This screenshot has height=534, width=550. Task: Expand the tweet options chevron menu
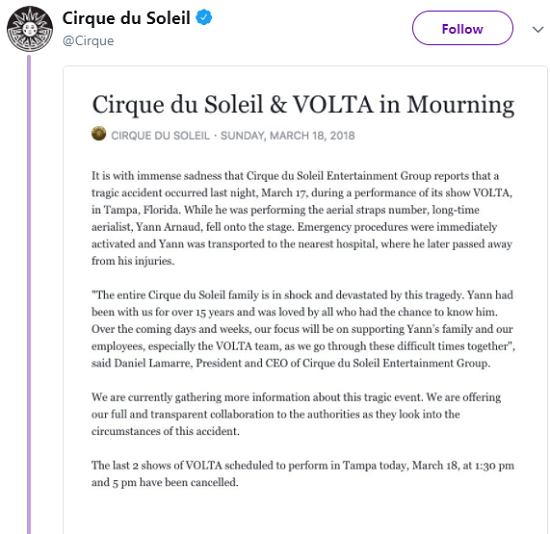pyautogui.click(x=538, y=29)
